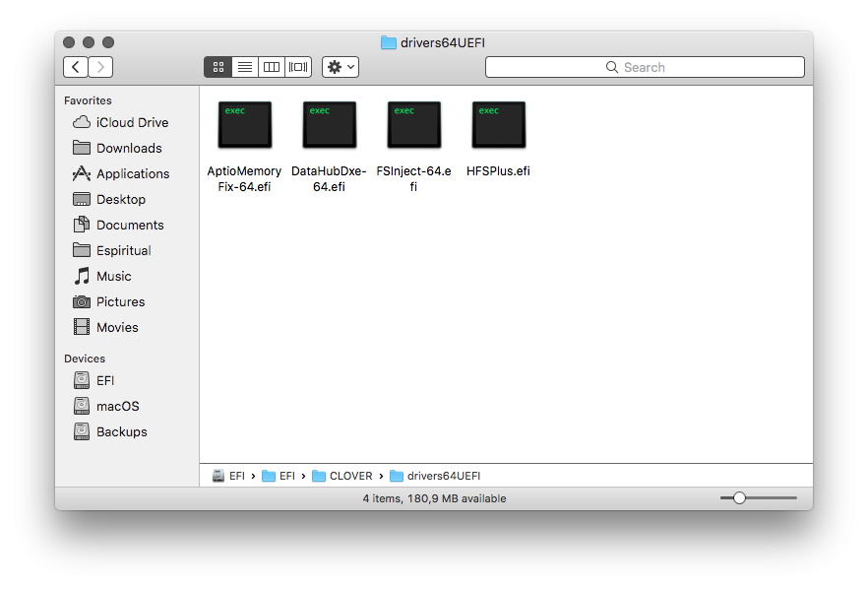Zoom the Finder window with third button
The image size is (868, 589).
[x=108, y=42]
